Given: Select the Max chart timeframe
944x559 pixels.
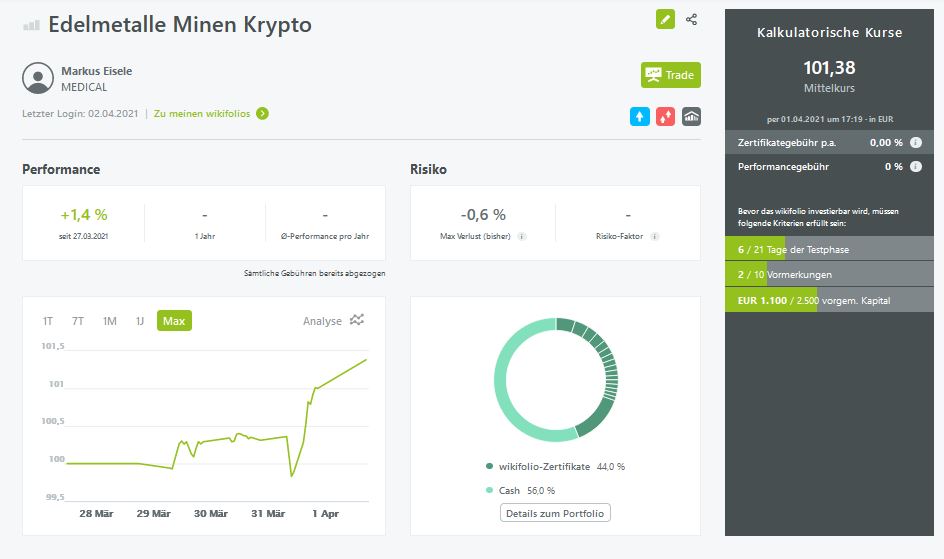Looking at the screenshot, I should click(x=174, y=321).
